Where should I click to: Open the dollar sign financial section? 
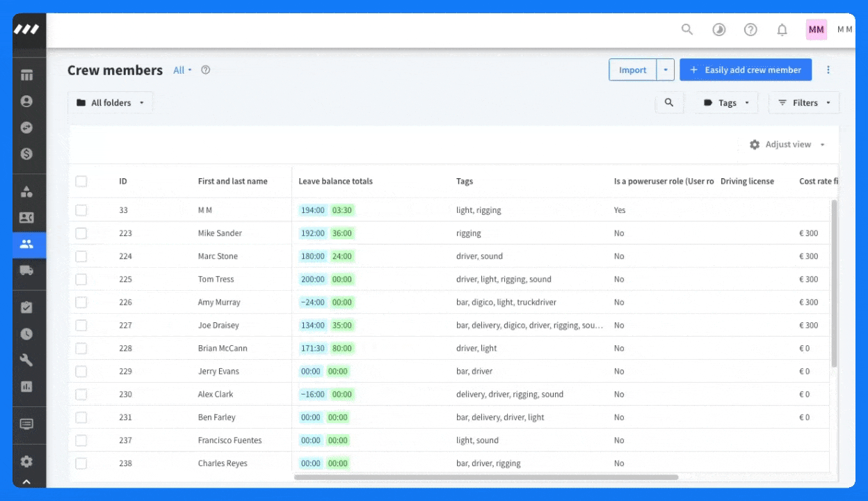click(26, 154)
